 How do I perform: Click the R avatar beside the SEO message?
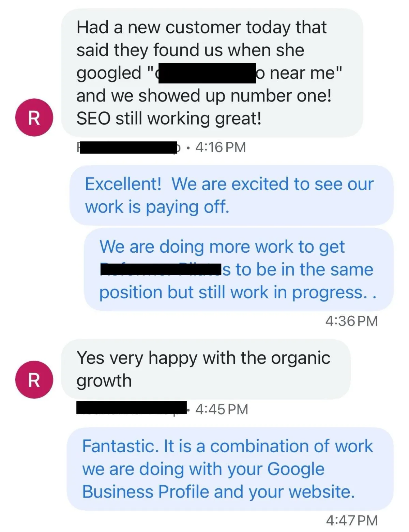click(34, 118)
